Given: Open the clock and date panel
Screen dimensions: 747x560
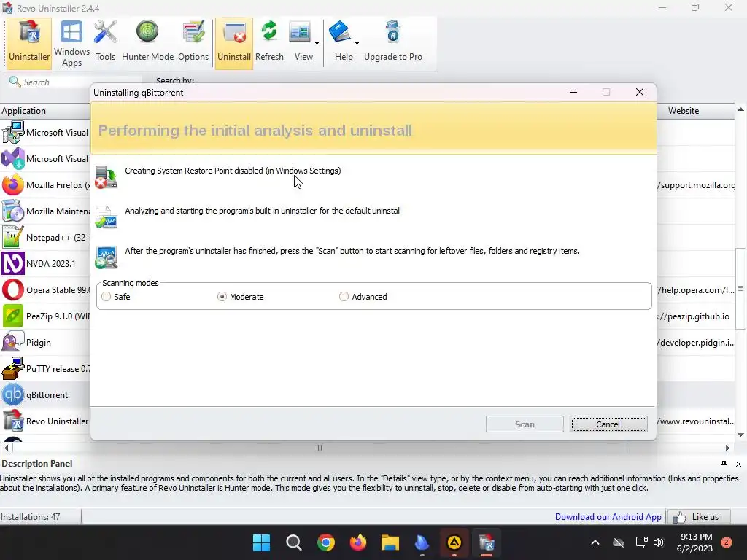Looking at the screenshot, I should click(695, 542).
